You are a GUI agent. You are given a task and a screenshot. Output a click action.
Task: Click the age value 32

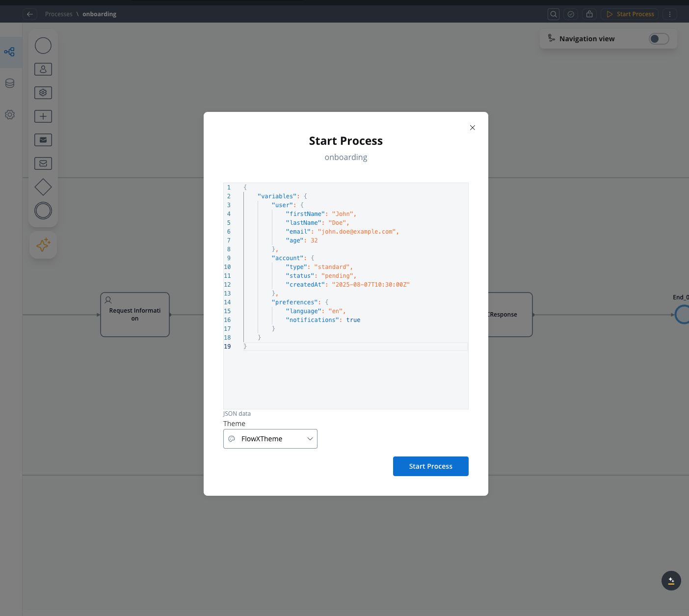pos(314,241)
